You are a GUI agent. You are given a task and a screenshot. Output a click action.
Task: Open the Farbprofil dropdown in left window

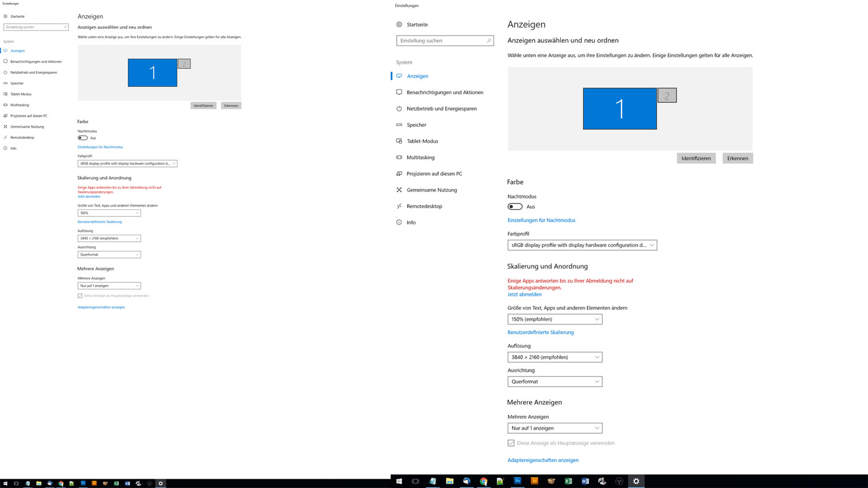pyautogui.click(x=127, y=164)
